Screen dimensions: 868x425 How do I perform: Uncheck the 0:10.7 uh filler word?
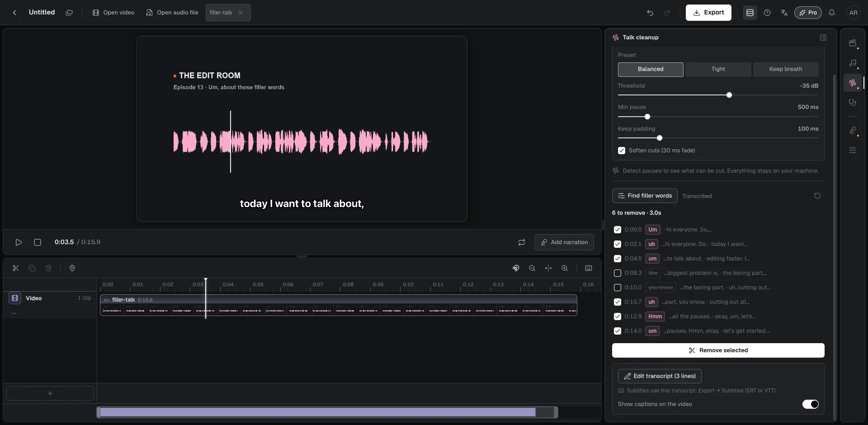tap(618, 302)
